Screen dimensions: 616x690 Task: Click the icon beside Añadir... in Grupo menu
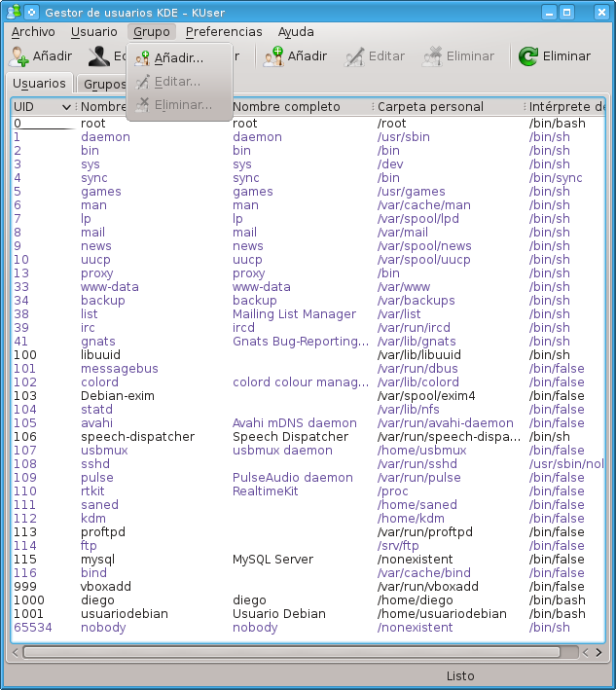click(x=142, y=58)
